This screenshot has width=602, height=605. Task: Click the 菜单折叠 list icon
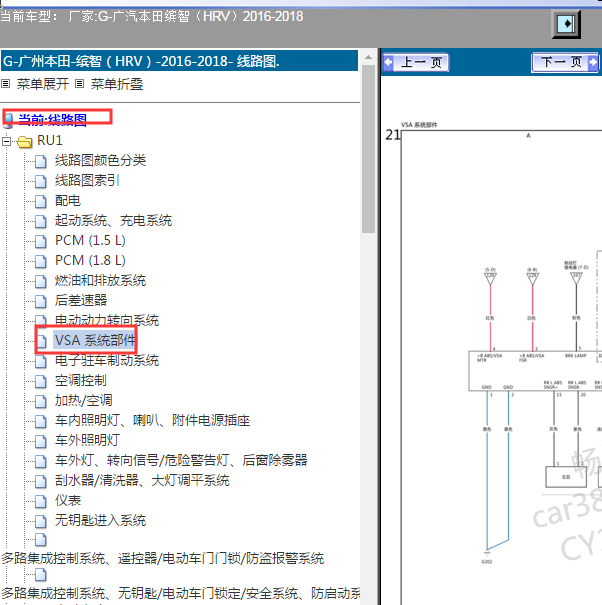pyautogui.click(x=79, y=83)
